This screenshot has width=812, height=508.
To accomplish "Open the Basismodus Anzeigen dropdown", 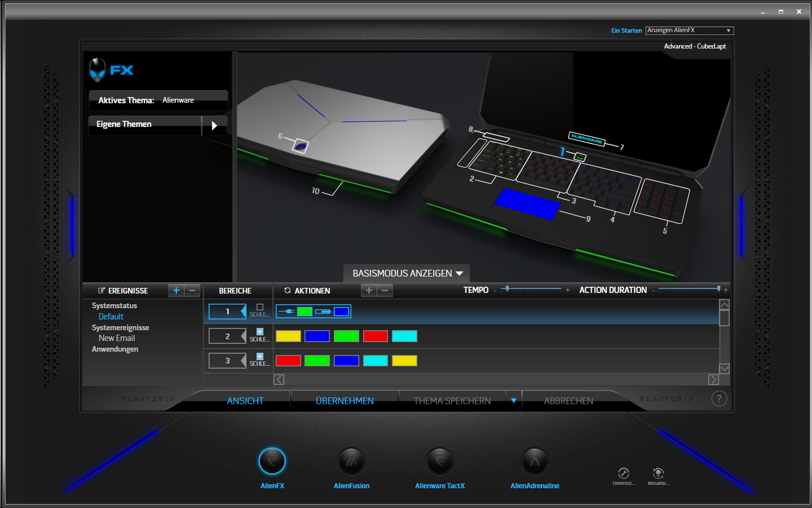I will (x=407, y=273).
